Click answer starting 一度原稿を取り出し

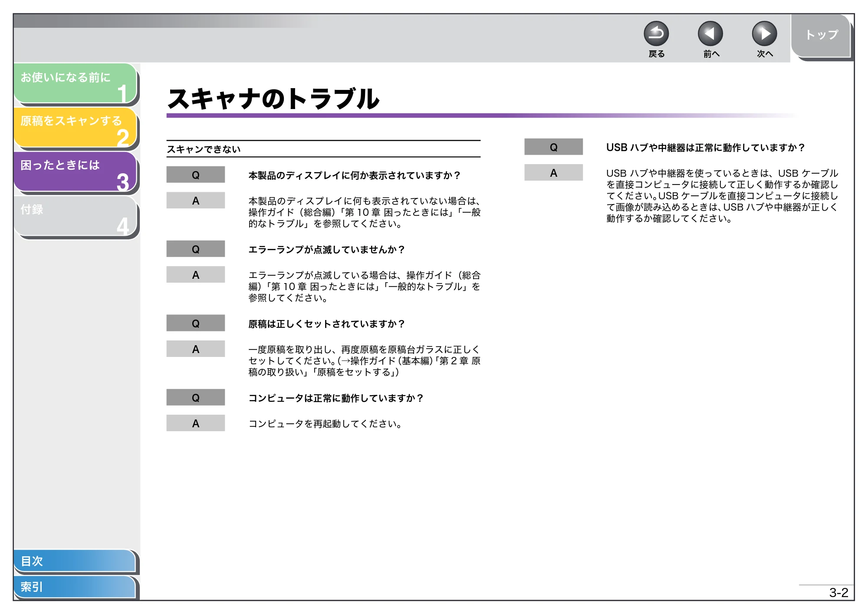(x=364, y=360)
